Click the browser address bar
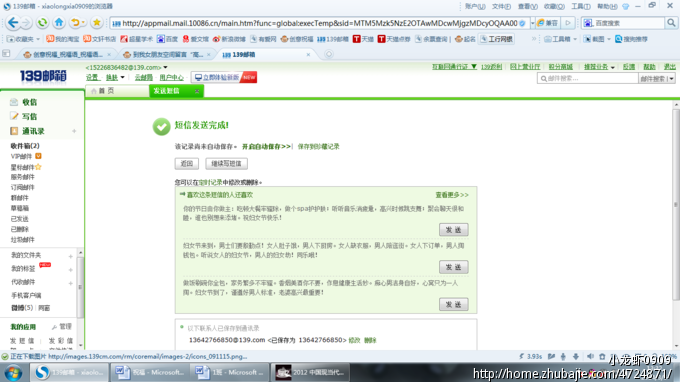 (319, 23)
